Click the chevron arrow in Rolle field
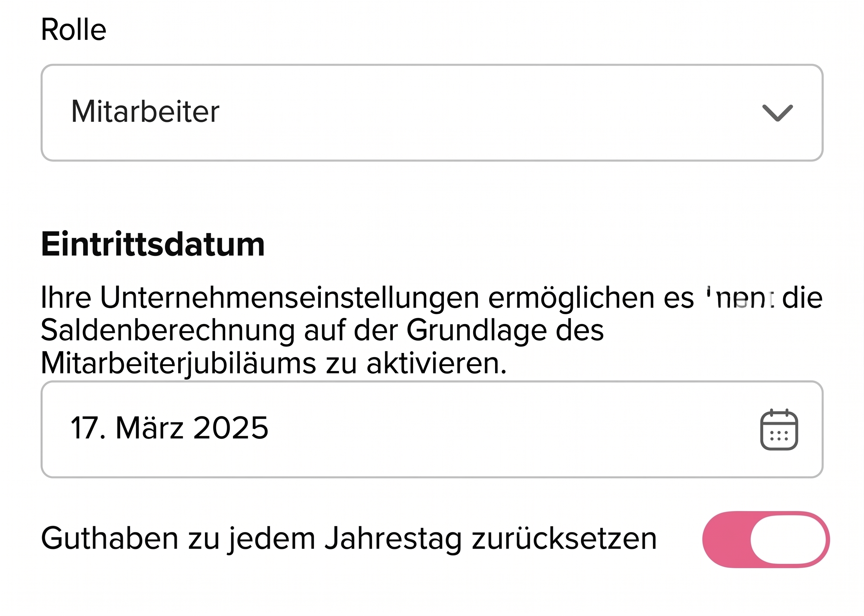Image resolution: width=864 pixels, height=616 pixels. pos(777,113)
